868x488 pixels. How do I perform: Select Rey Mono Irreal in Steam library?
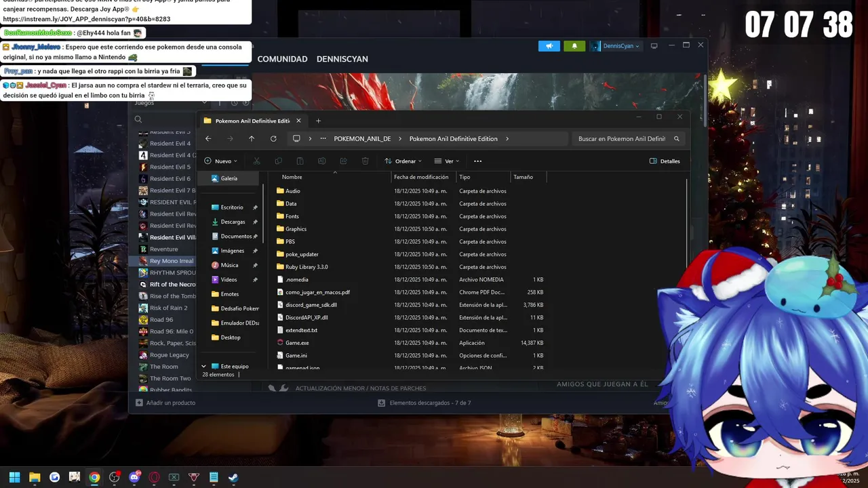click(x=172, y=261)
